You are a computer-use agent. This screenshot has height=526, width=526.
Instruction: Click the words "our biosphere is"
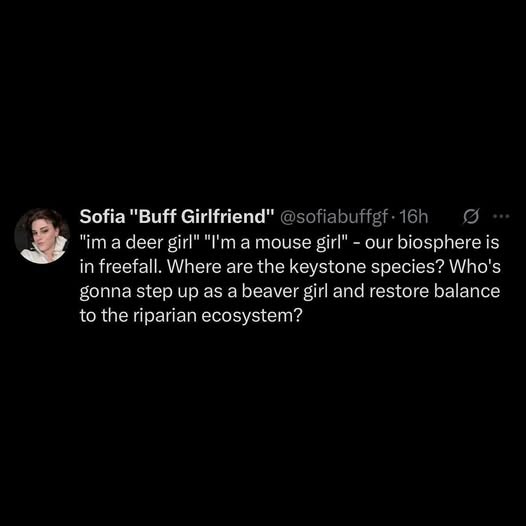tap(432, 242)
